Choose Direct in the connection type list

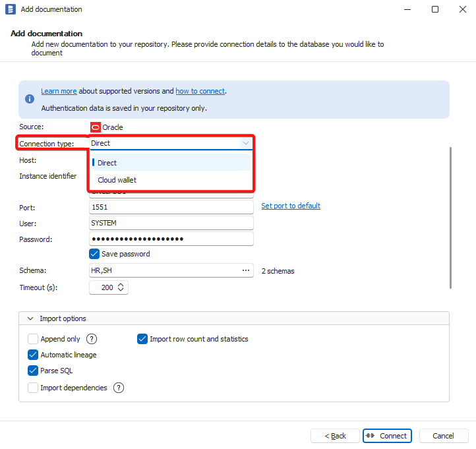click(x=107, y=163)
